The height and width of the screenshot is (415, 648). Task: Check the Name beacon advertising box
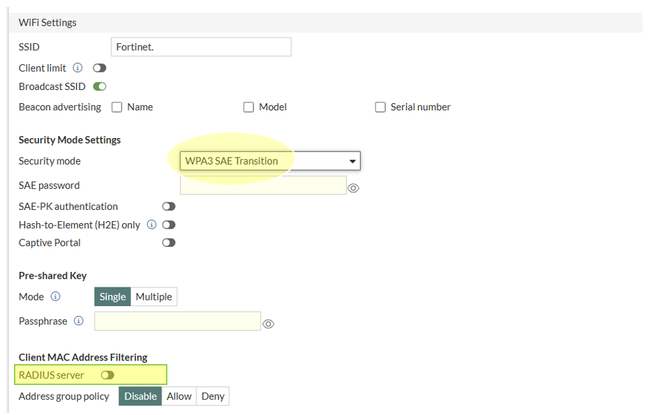[117, 107]
